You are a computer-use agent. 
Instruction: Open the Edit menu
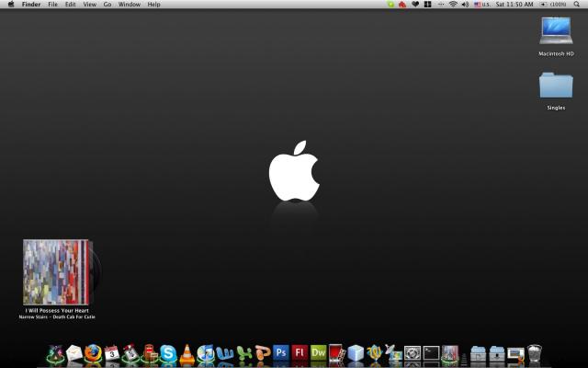pyautogui.click(x=71, y=5)
